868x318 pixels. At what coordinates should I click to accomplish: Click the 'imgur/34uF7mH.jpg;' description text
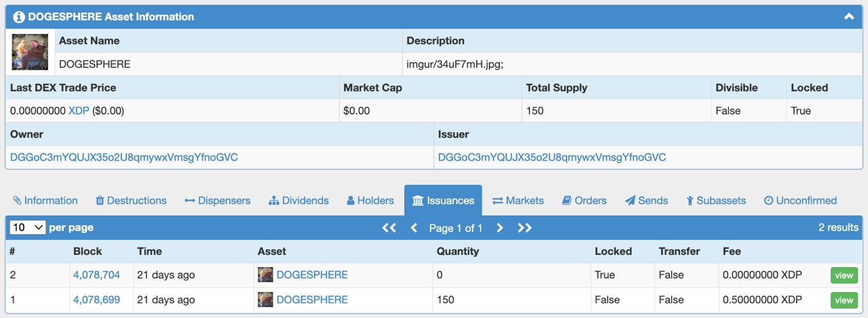point(454,64)
